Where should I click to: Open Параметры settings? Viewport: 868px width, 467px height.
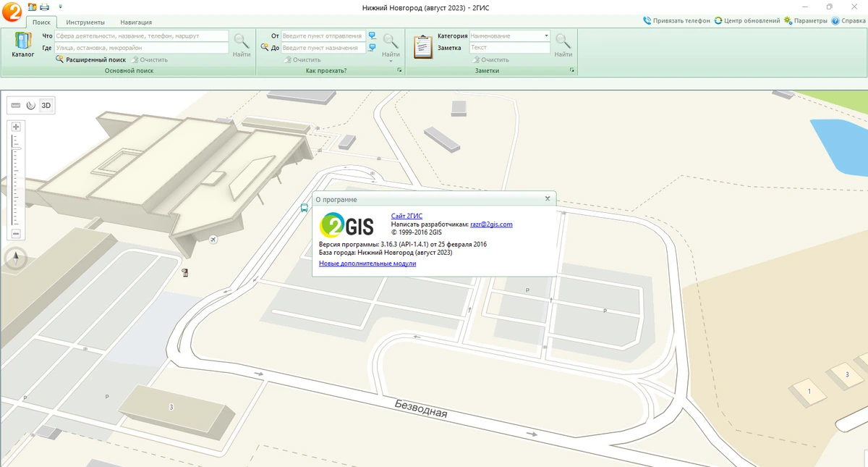(x=805, y=21)
